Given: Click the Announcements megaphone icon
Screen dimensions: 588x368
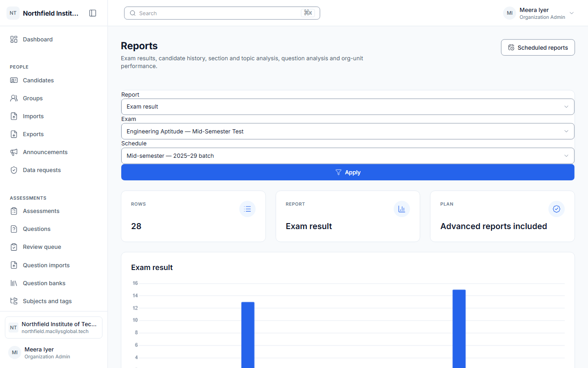Looking at the screenshot, I should pyautogui.click(x=14, y=152).
